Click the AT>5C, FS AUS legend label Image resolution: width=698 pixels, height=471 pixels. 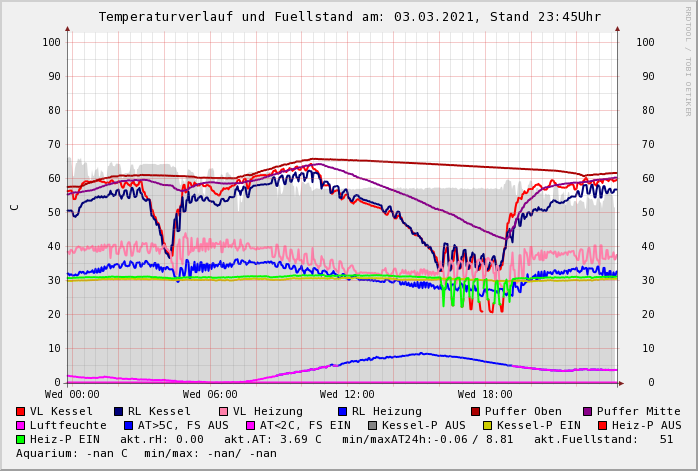183,425
